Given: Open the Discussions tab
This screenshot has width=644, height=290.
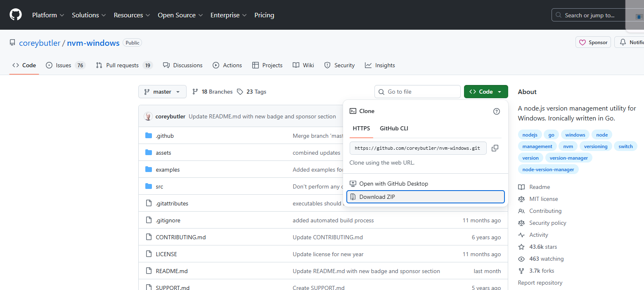Looking at the screenshot, I should coord(182,65).
